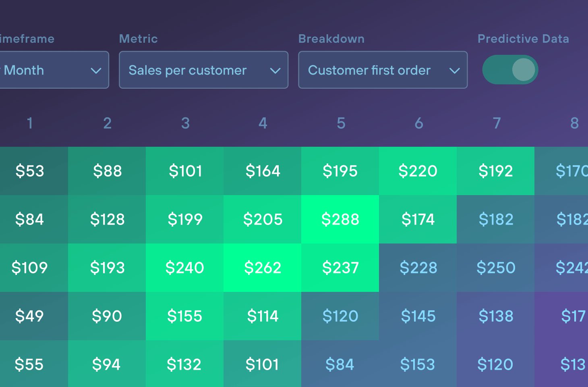The width and height of the screenshot is (588, 387).
Task: Click the brightest $288 heatmap cell
Action: 340,219
